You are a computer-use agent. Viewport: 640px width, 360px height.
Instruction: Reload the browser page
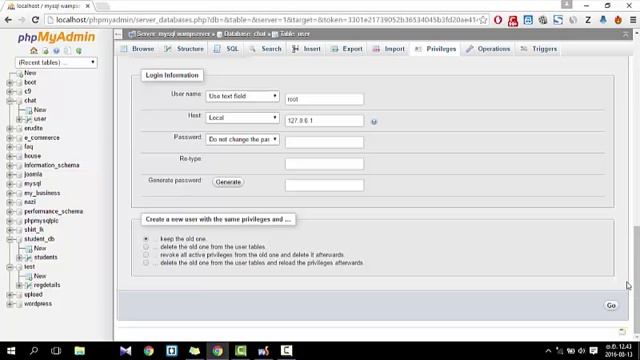click(35, 20)
